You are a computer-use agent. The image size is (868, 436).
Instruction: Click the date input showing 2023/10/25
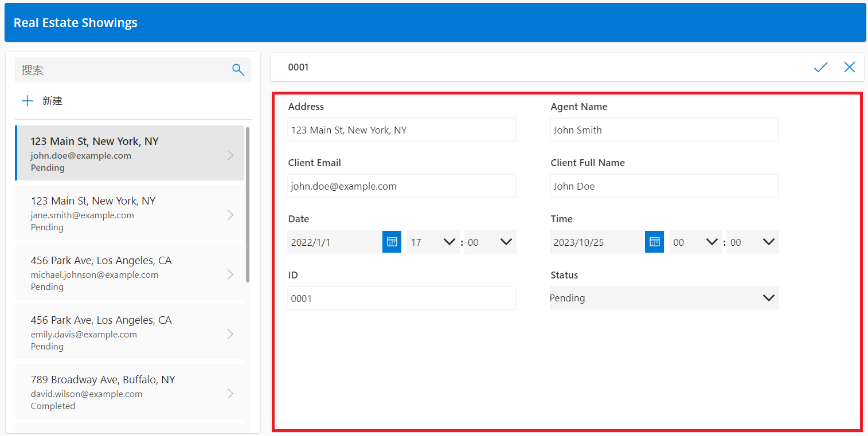pos(597,242)
